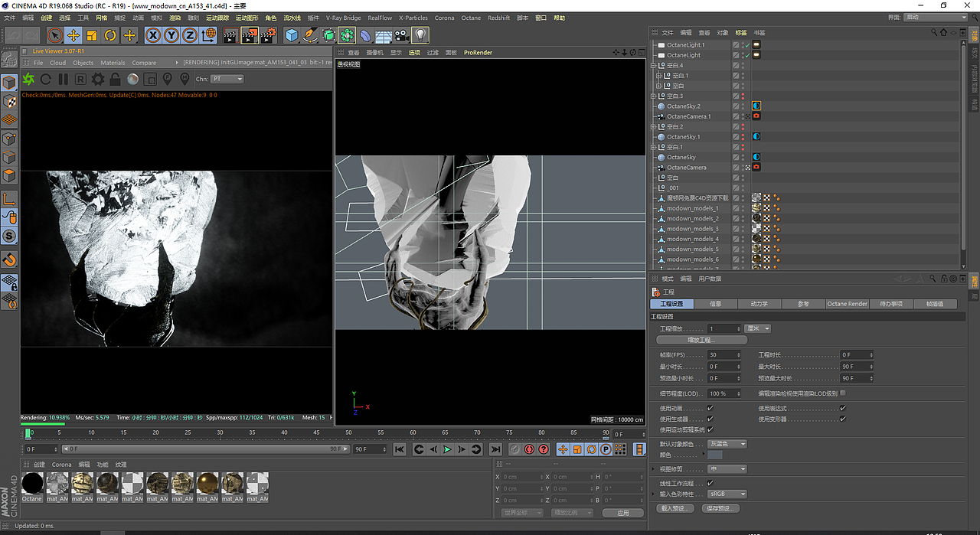Add a floor environment object
Viewport: 980px width, 535px height.
tap(384, 35)
